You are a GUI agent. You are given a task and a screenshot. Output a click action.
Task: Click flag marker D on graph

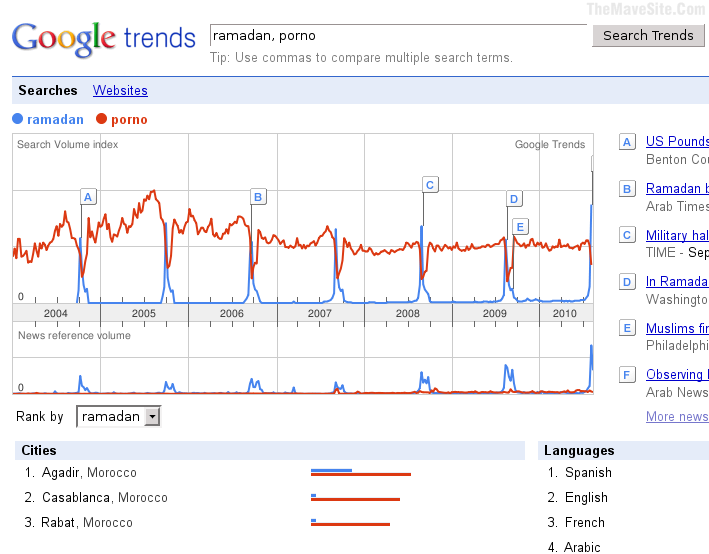point(514,199)
